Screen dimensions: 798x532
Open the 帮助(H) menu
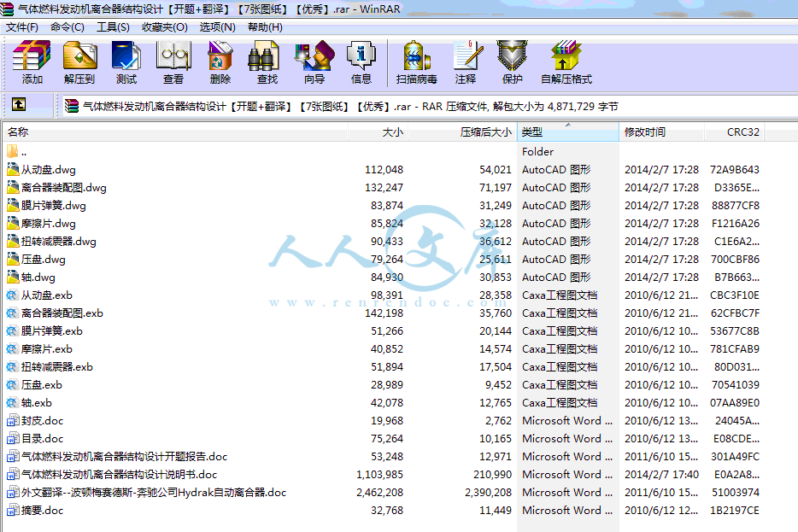(265, 27)
